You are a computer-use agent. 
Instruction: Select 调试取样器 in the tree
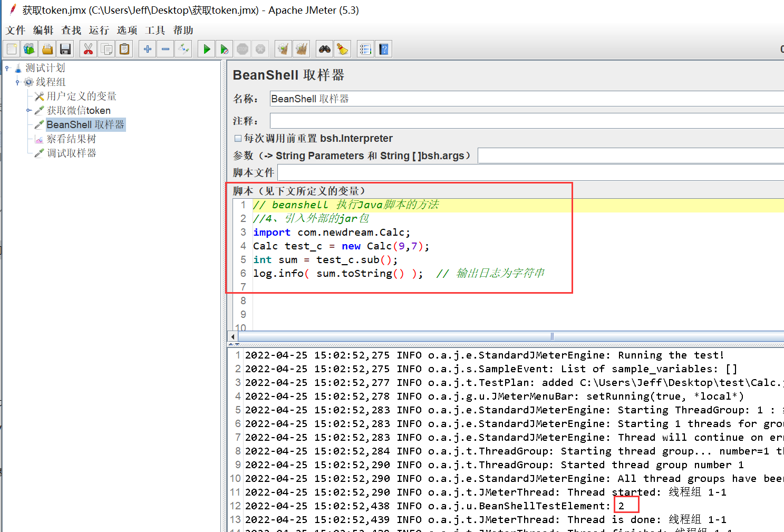pyautogui.click(x=71, y=153)
